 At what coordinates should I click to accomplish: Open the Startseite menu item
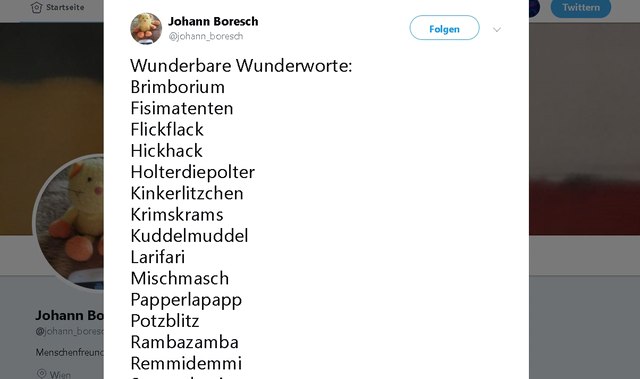click(58, 7)
